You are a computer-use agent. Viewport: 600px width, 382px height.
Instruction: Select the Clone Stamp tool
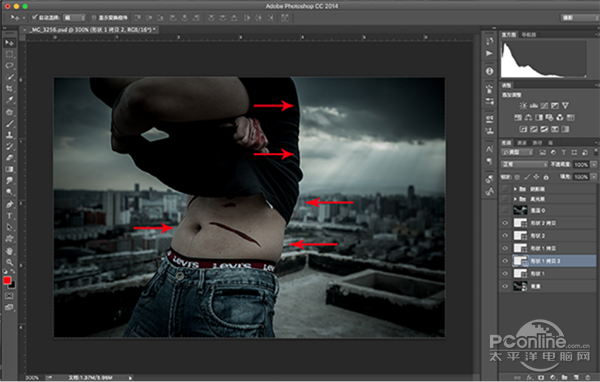point(9,135)
